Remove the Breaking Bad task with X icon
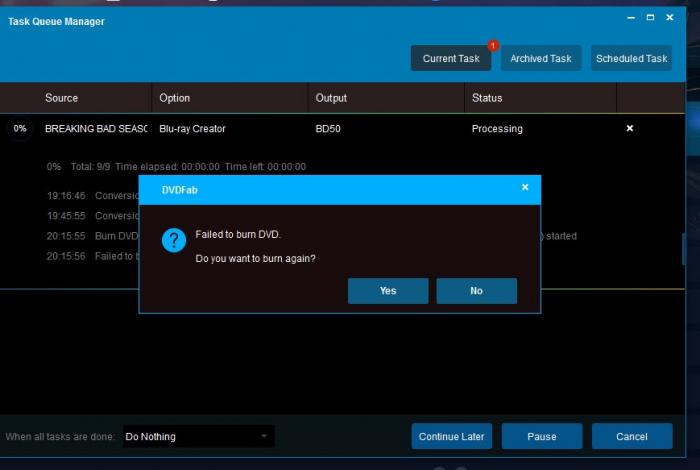 click(x=629, y=129)
